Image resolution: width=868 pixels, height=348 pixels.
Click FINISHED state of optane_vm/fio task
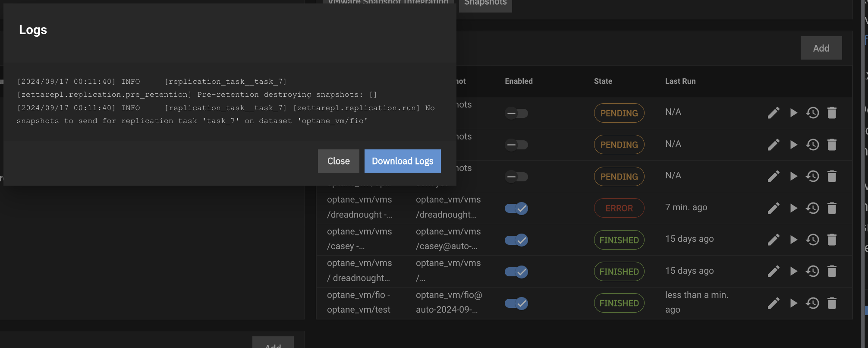[619, 303]
